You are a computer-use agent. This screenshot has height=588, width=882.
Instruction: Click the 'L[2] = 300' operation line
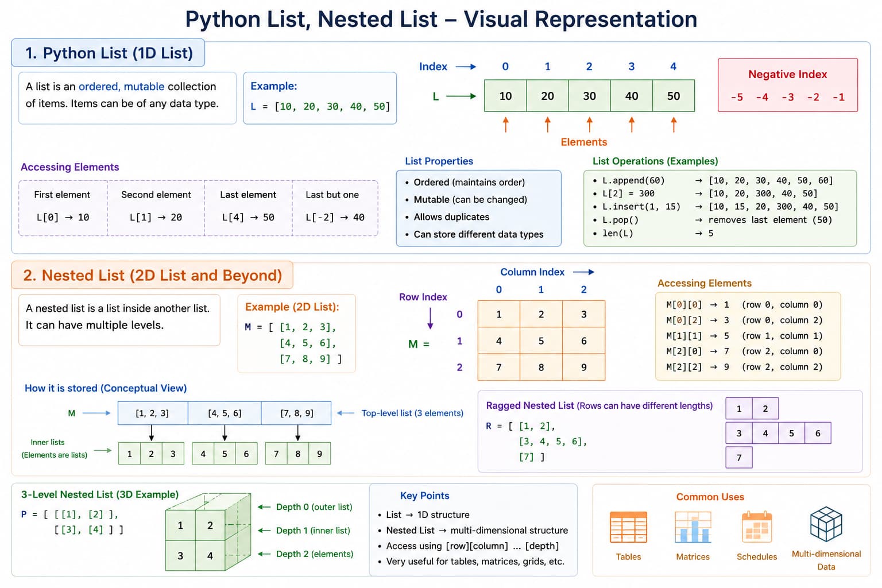point(705,194)
